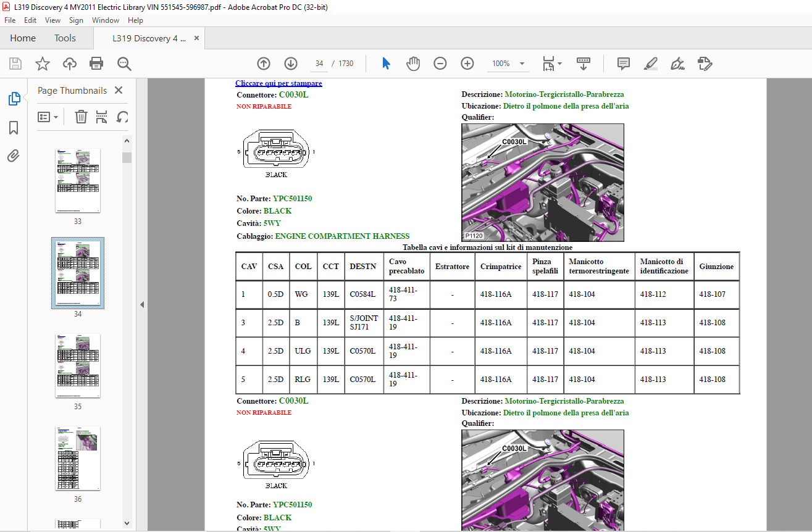Choose the arrow Selection tool
Viewport: 812px width, 532px height.
(386, 64)
